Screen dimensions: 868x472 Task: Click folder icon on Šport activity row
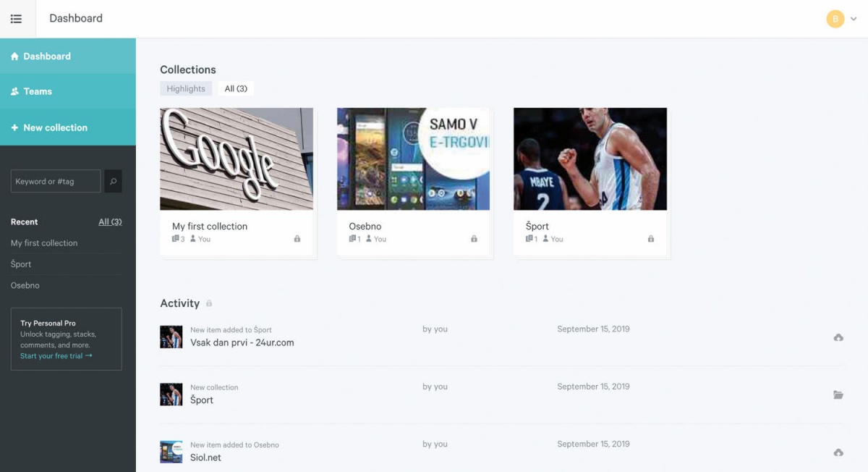click(838, 395)
